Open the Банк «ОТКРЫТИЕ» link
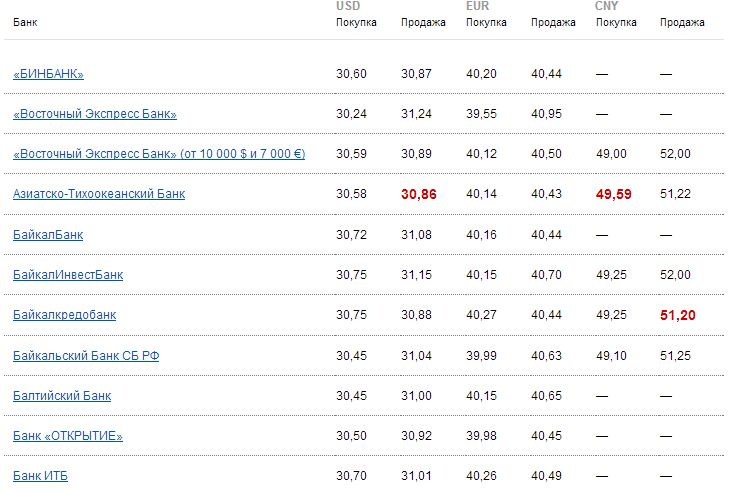The height and width of the screenshot is (495, 732). pyautogui.click(x=68, y=436)
